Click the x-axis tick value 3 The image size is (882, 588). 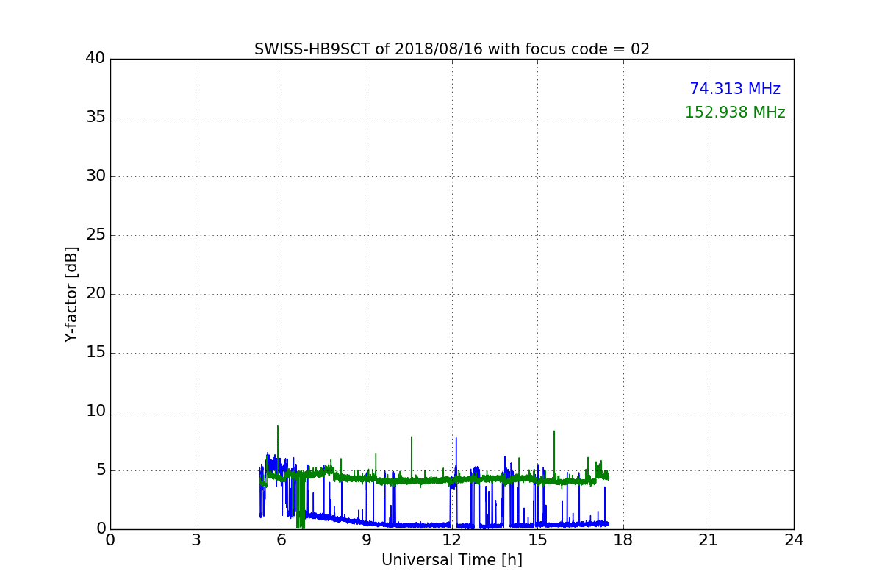tap(196, 540)
